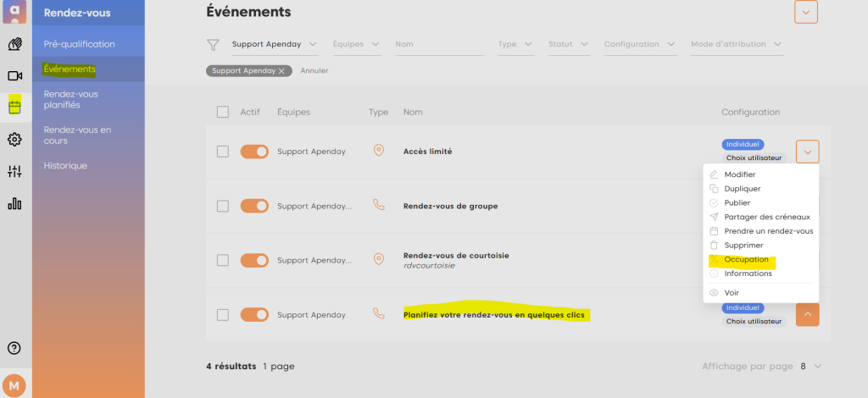Click Annuler to clear filters
This screenshot has height=398, width=868.
314,70
